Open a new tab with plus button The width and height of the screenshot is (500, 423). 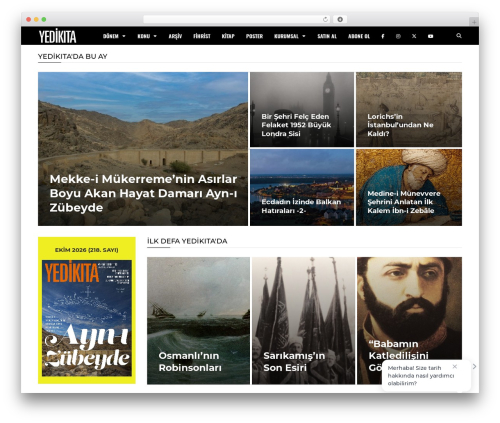[x=474, y=22]
